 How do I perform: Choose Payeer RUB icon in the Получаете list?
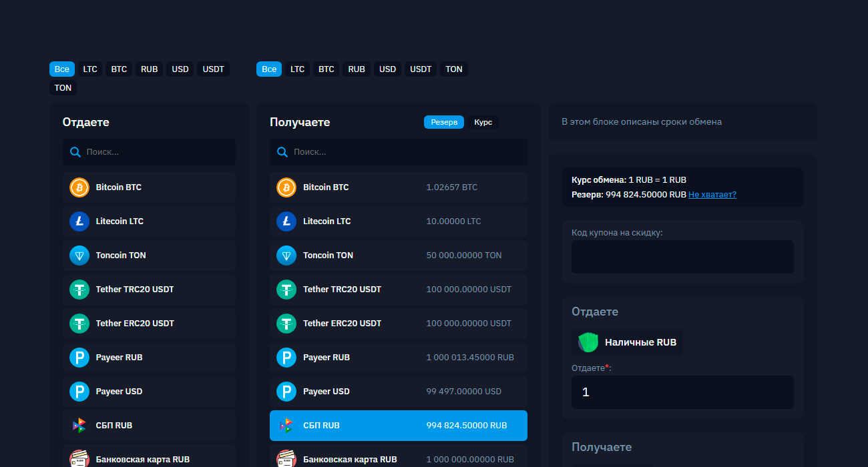286,358
